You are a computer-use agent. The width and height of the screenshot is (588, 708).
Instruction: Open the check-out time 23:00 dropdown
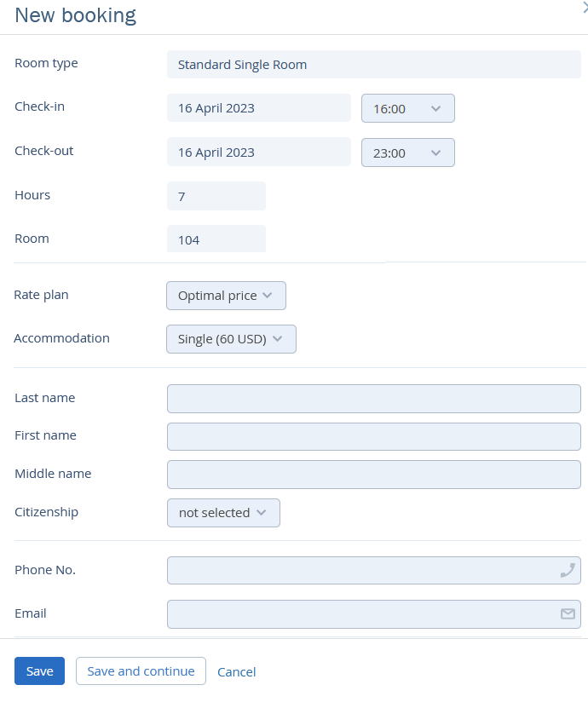click(408, 153)
